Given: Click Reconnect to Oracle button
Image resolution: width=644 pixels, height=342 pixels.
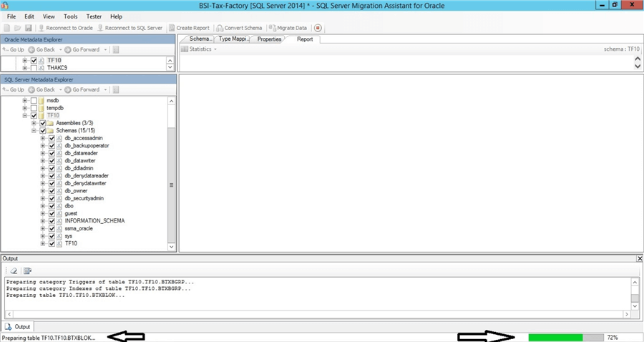Looking at the screenshot, I should point(66,28).
